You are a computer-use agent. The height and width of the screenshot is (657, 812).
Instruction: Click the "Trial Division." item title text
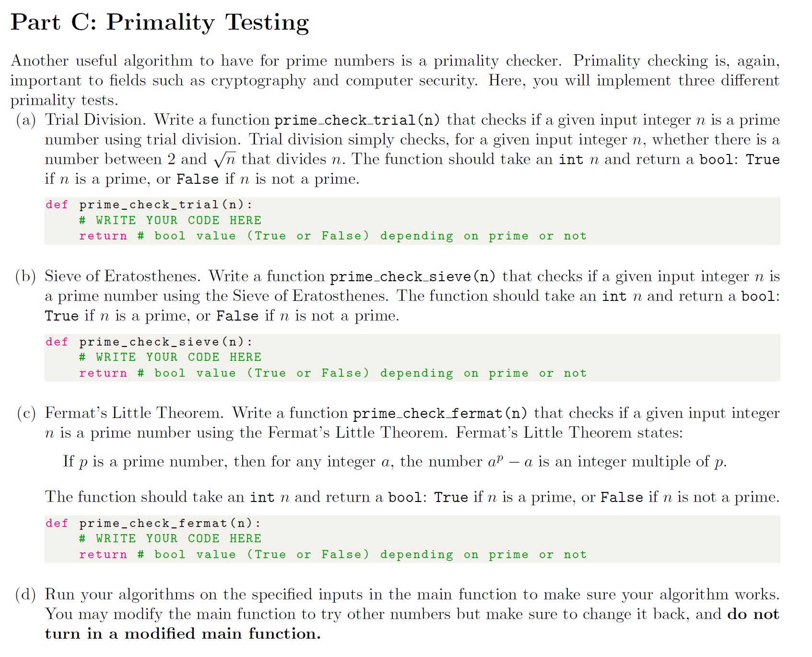point(95,119)
